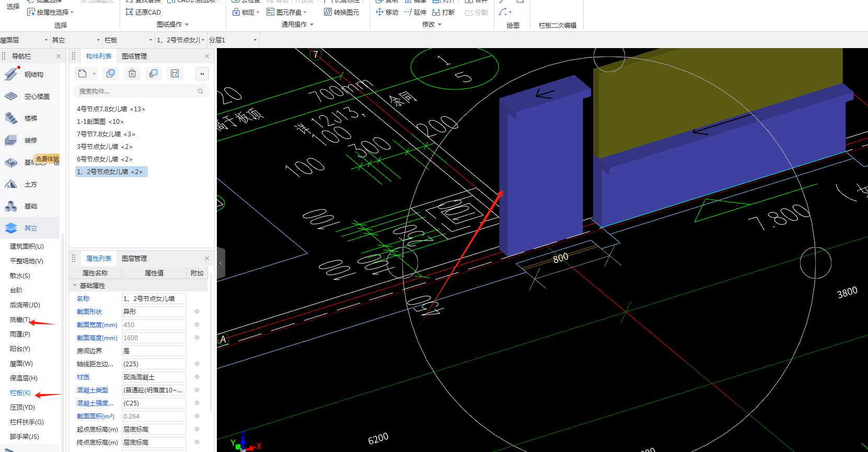This screenshot has width=868, height=452.
Task: Collapse the 基础属性 property group
Action: pos(75,285)
